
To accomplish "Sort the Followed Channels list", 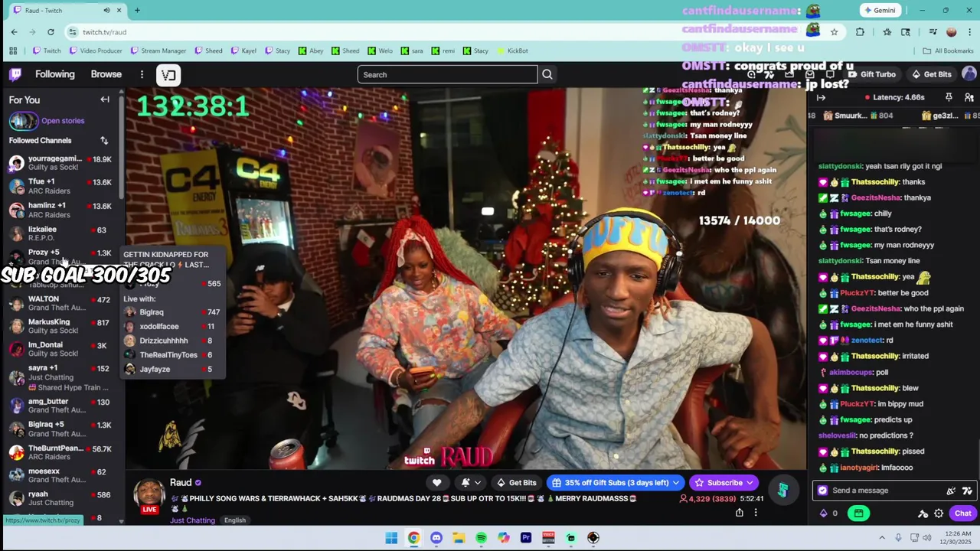I will [104, 140].
